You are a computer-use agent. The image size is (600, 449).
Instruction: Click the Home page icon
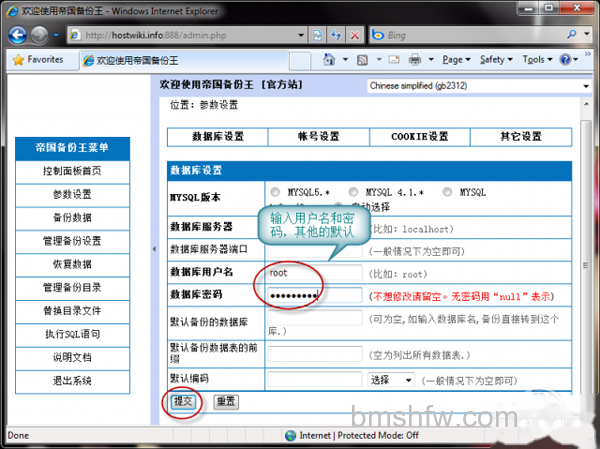click(x=329, y=59)
